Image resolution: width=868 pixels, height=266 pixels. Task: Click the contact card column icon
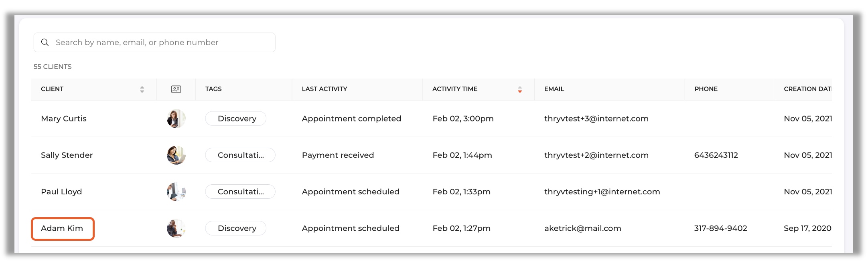(176, 89)
